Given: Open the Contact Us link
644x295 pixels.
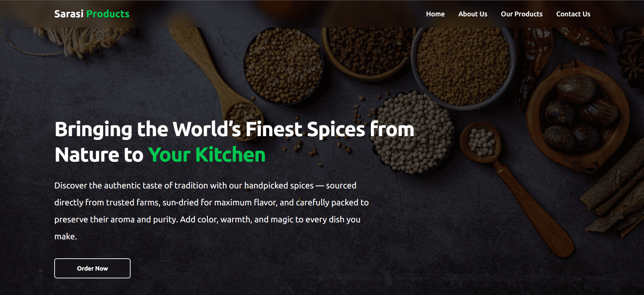Looking at the screenshot, I should 573,14.
